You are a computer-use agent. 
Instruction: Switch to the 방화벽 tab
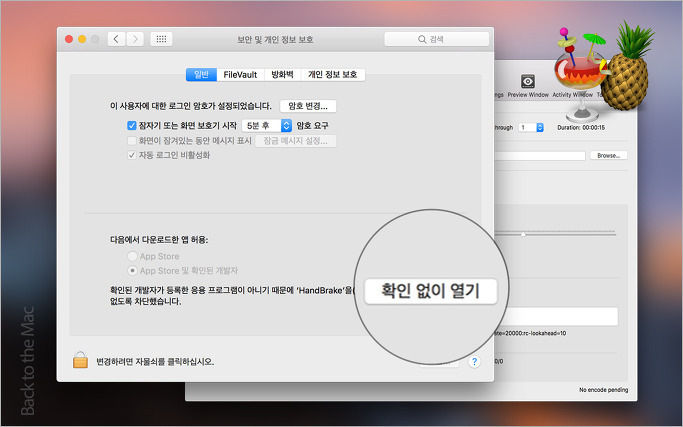pyautogui.click(x=282, y=75)
